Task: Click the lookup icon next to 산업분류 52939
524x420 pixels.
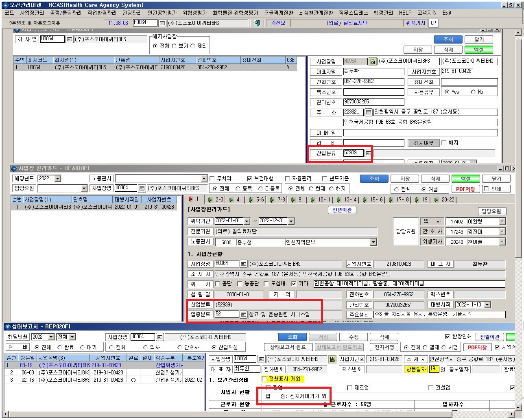Action: (368, 153)
